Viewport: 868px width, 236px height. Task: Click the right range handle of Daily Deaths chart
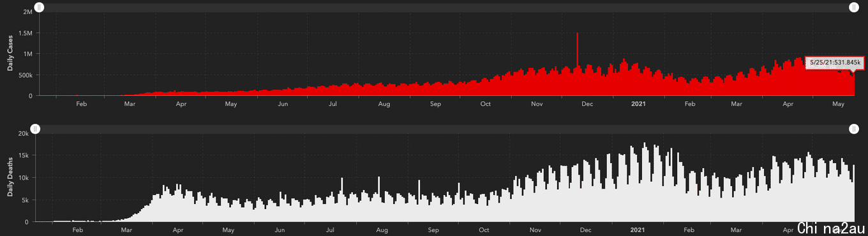[854, 129]
